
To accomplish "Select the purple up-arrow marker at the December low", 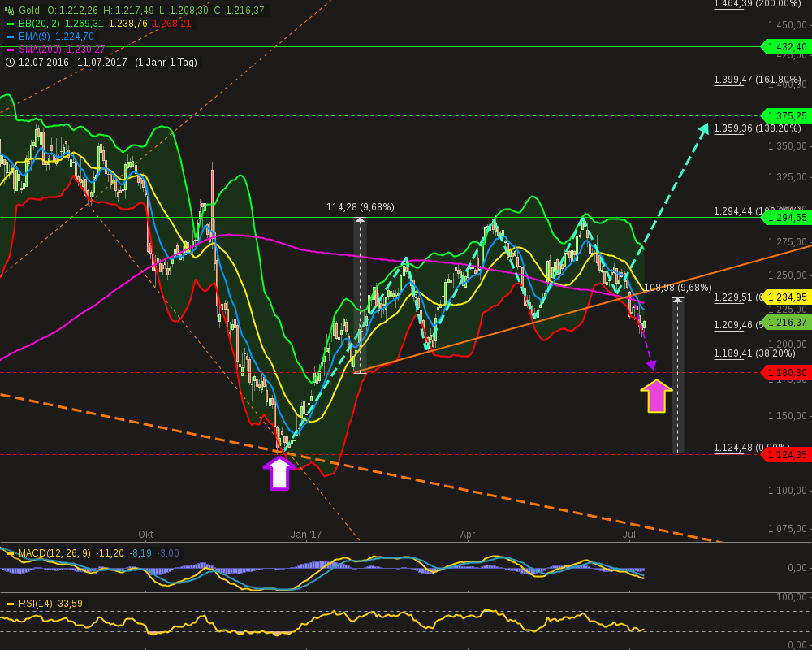I will click(x=280, y=471).
